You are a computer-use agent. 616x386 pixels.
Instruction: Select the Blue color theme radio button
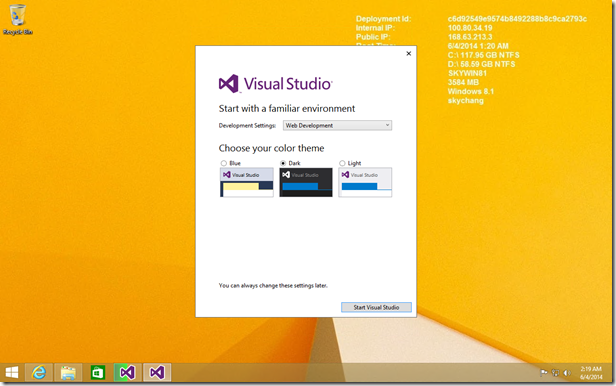224,163
